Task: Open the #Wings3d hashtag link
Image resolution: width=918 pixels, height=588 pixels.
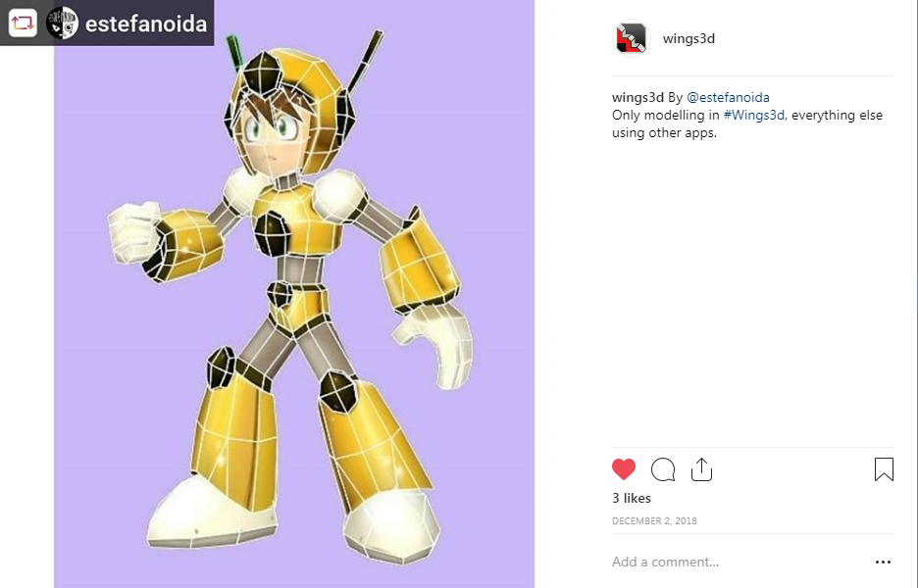Action: 754,115
